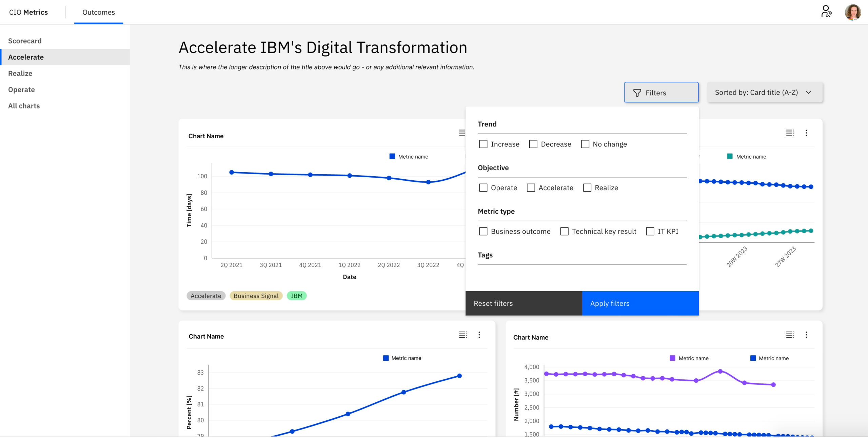Click the 20W 2023 axis label
The width and height of the screenshot is (868, 438).
[737, 257]
